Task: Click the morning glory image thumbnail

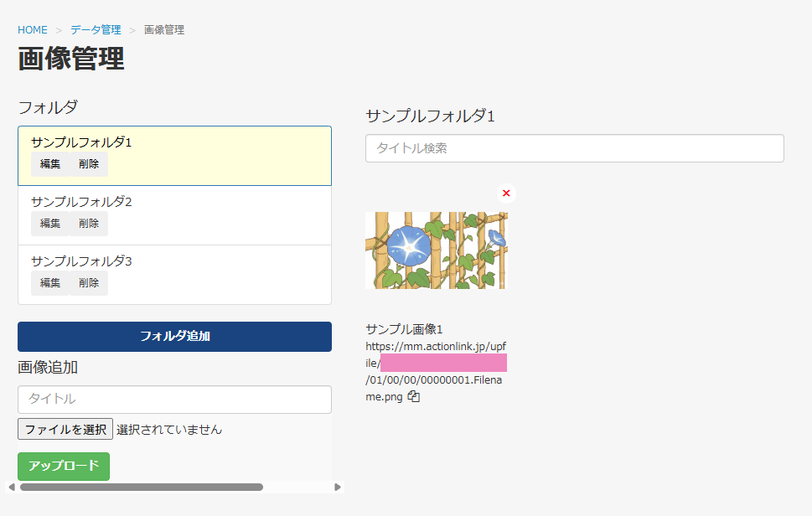Action: [x=436, y=250]
